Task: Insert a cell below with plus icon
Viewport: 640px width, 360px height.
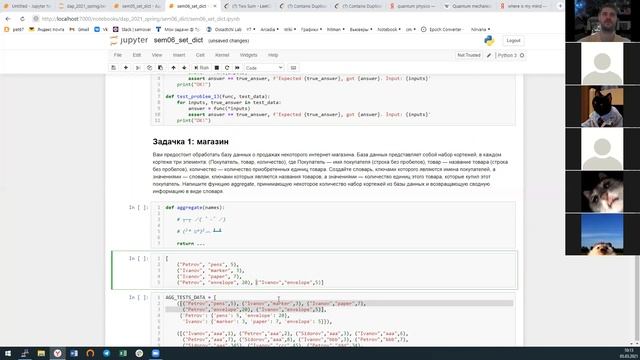Action: click(126, 68)
